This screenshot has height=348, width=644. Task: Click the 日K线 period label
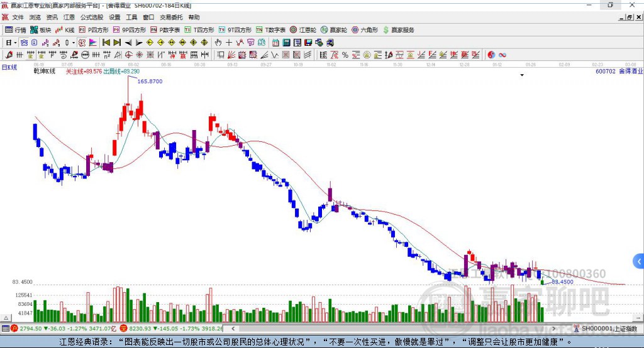click(9, 67)
